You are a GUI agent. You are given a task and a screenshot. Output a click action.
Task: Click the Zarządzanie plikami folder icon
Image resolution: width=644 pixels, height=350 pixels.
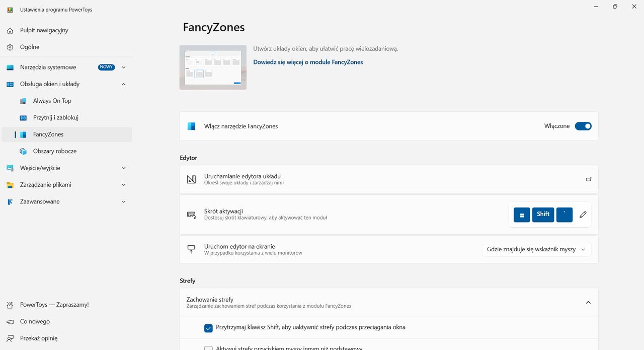(10, 185)
